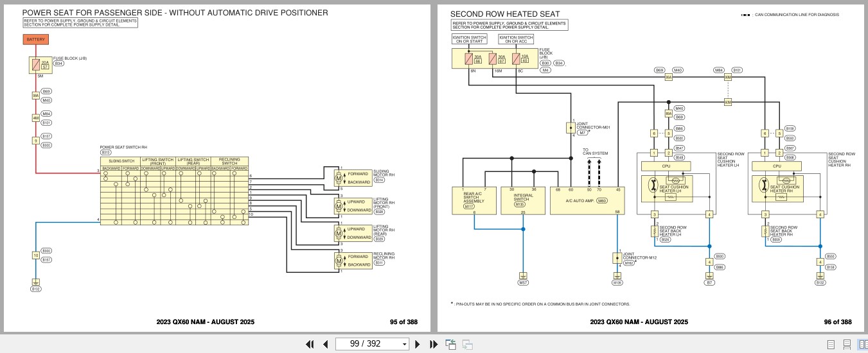The image size is (868, 353).
Task: Click the JOINT CONNECTOR-M12 label
Action: [639, 255]
